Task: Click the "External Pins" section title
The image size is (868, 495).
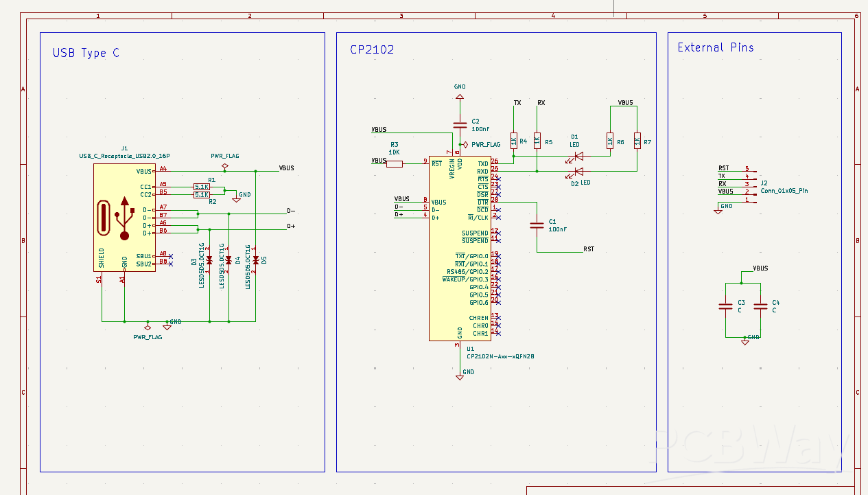Action: click(716, 47)
